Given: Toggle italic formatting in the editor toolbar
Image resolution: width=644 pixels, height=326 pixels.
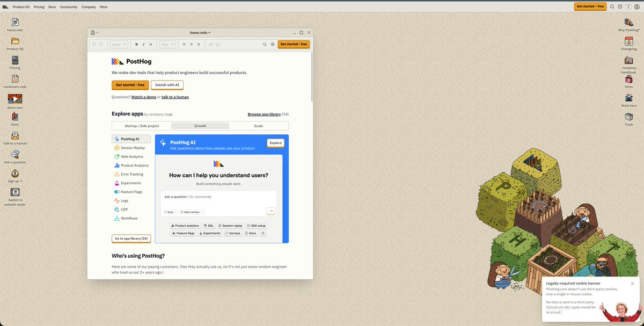Looking at the screenshot, I should (143, 45).
